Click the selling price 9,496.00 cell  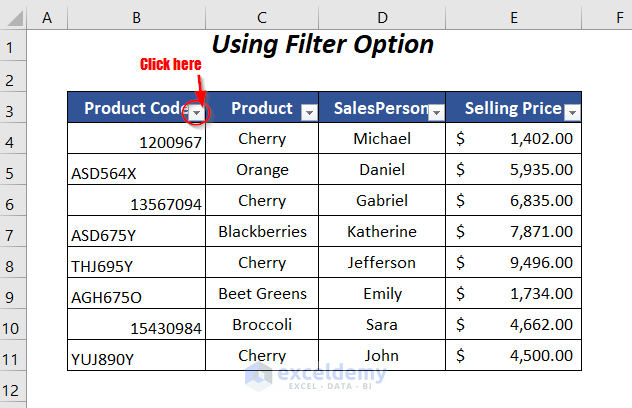click(x=514, y=263)
